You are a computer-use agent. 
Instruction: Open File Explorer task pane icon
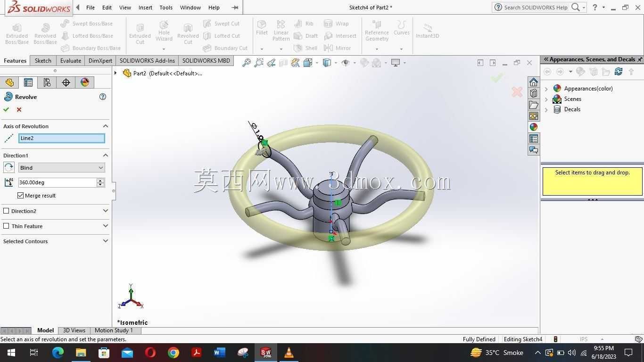pyautogui.click(x=534, y=105)
